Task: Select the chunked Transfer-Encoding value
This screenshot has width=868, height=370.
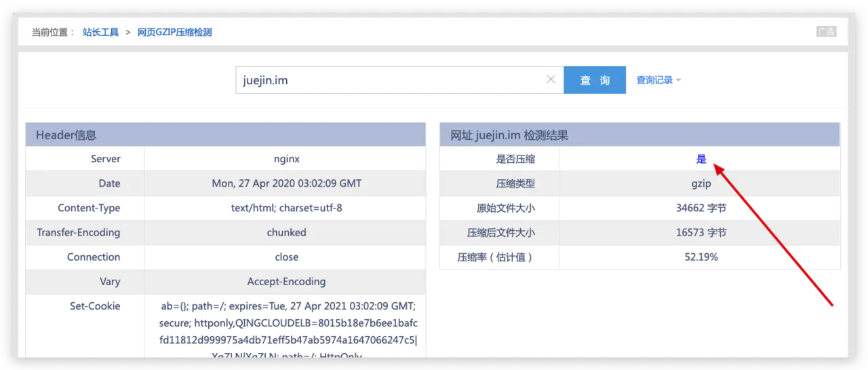Action: (287, 232)
